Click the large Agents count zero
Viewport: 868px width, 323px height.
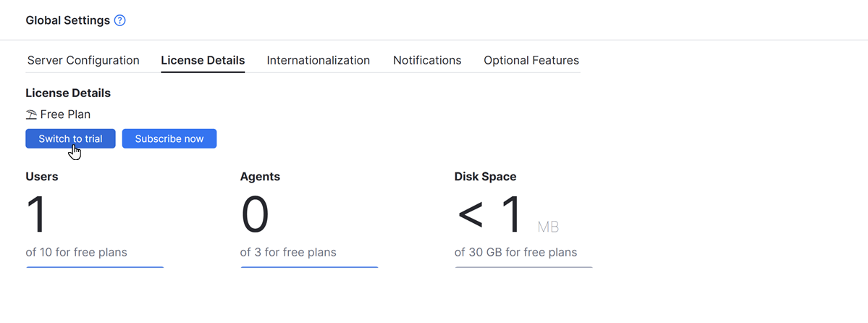[255, 216]
